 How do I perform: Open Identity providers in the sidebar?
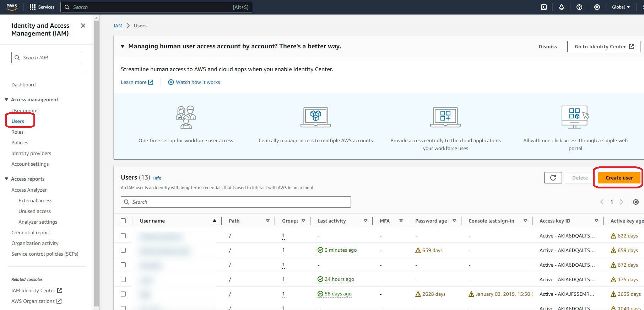click(x=31, y=153)
